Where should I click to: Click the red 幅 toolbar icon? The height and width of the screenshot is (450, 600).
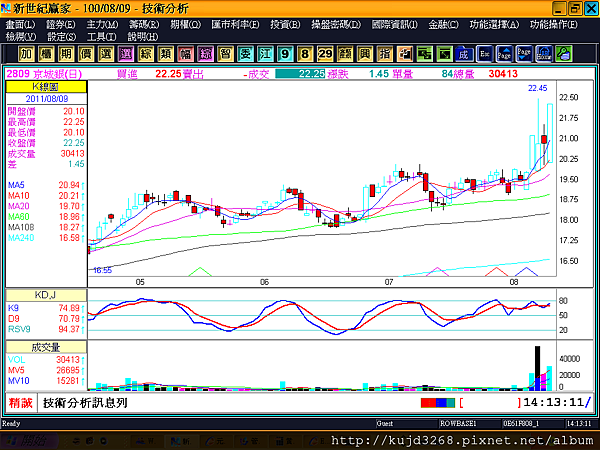[x=185, y=54]
